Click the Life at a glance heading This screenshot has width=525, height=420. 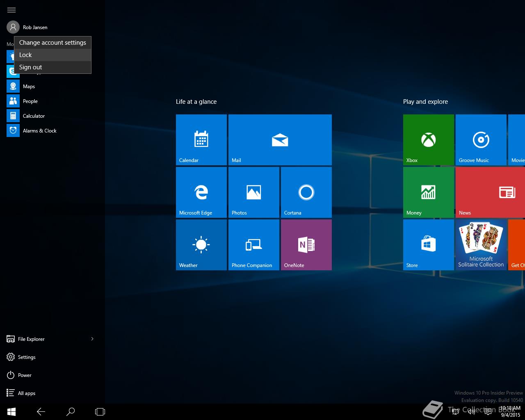pyautogui.click(x=196, y=102)
